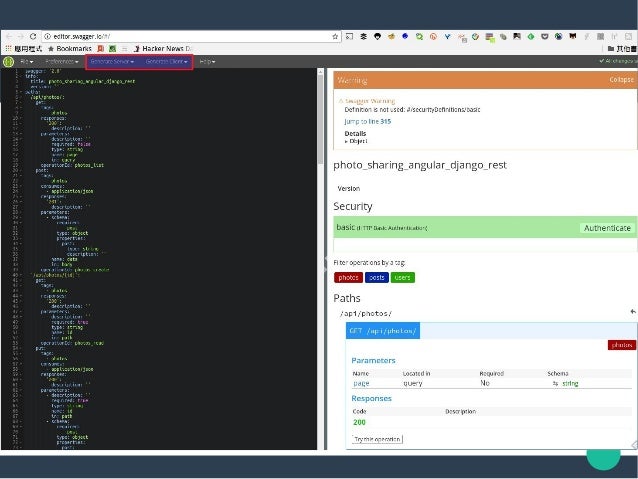Click the Swagger logo icon in the editor toolbar
The width and height of the screenshot is (638, 479).
point(8,62)
